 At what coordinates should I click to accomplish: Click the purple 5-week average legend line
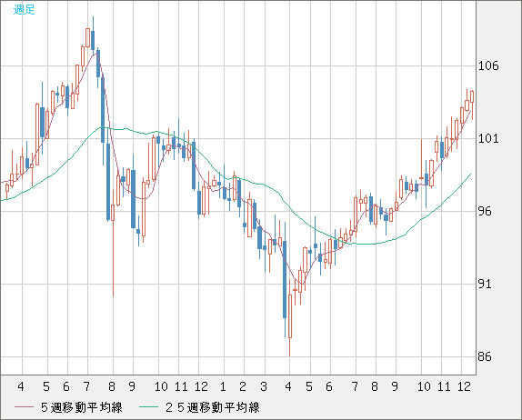pyautogui.click(x=24, y=407)
